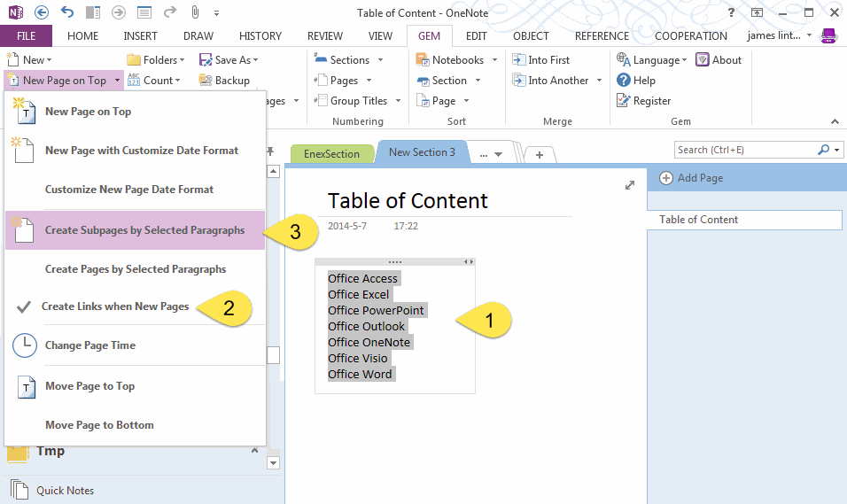The height and width of the screenshot is (504, 847).
Task: Switch to the INSERT ribbon tab
Action: point(141,35)
